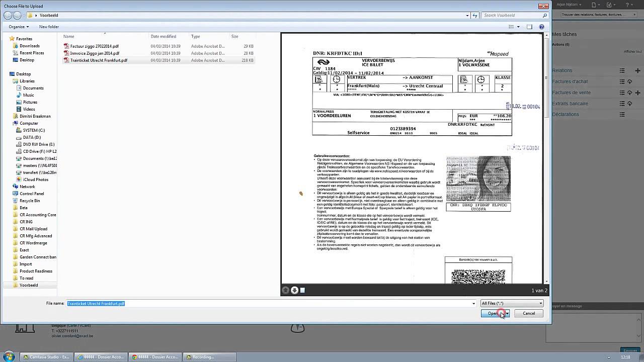644x362 pixels.
Task: Toggle the preview pane button
Action: point(529,27)
